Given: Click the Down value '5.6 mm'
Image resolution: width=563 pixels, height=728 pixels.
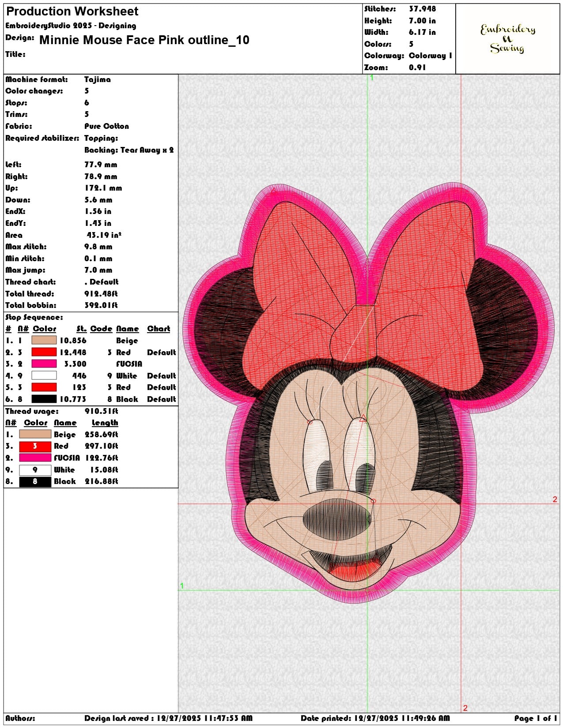Looking at the screenshot, I should click(x=98, y=200).
